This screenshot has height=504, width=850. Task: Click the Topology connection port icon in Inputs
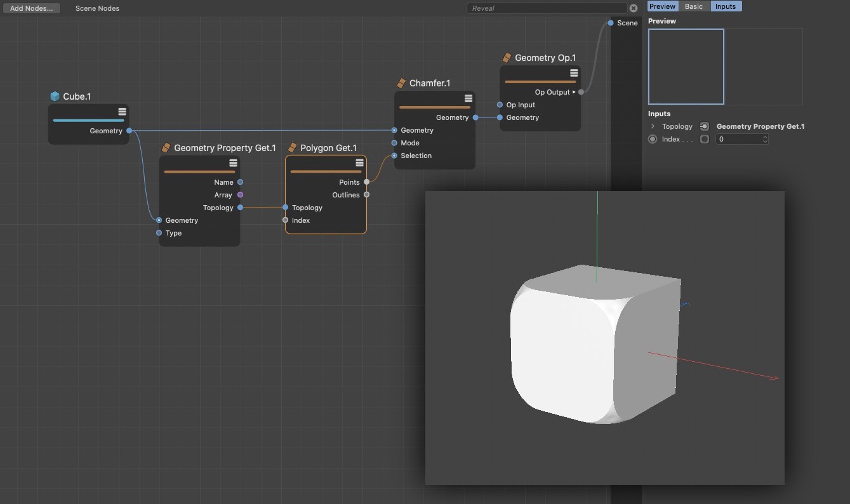coord(704,126)
